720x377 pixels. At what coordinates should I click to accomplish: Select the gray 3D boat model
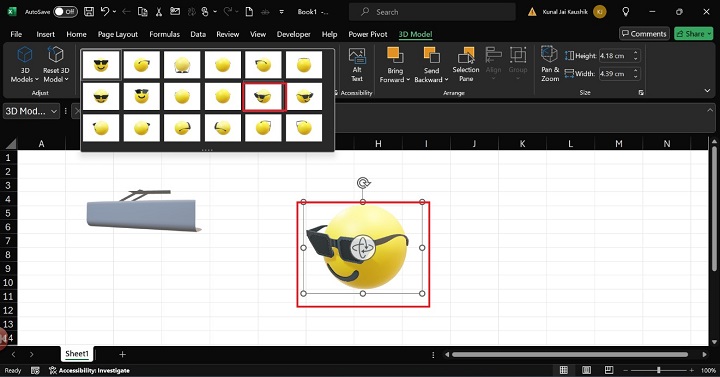[x=144, y=210]
